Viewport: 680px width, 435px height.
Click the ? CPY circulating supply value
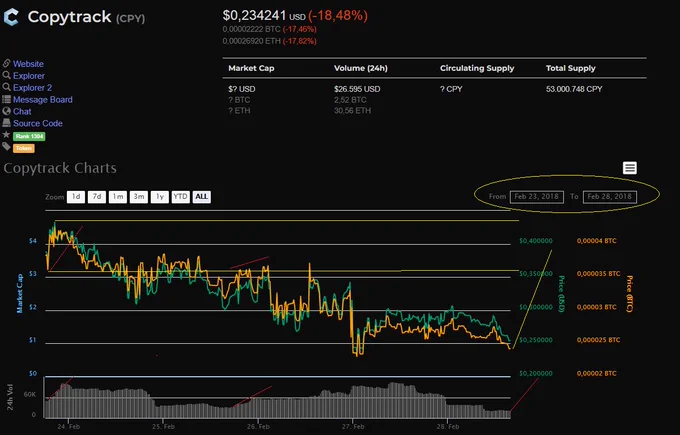tap(451, 89)
